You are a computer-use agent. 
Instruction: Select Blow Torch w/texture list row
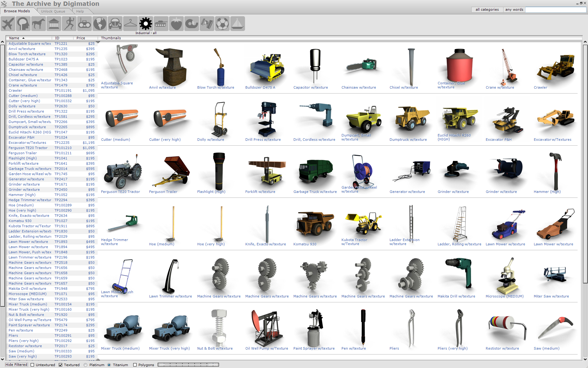(52, 54)
